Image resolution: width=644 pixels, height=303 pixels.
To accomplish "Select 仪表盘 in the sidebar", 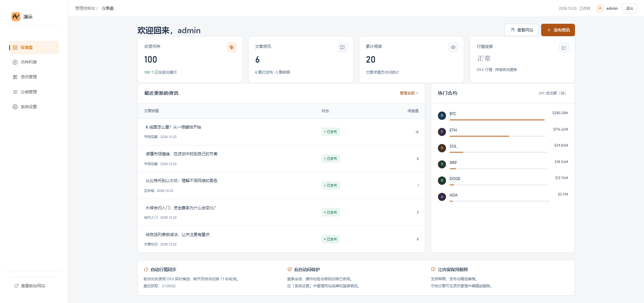I will [x=34, y=48].
